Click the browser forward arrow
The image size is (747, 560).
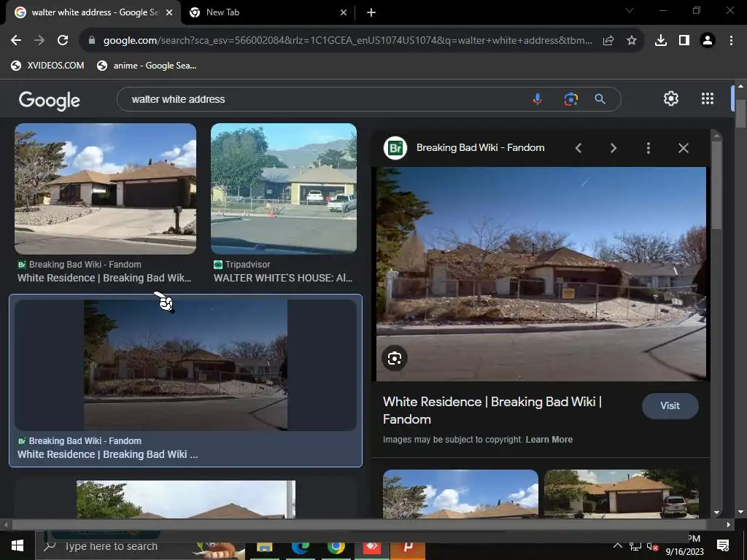pos(39,41)
